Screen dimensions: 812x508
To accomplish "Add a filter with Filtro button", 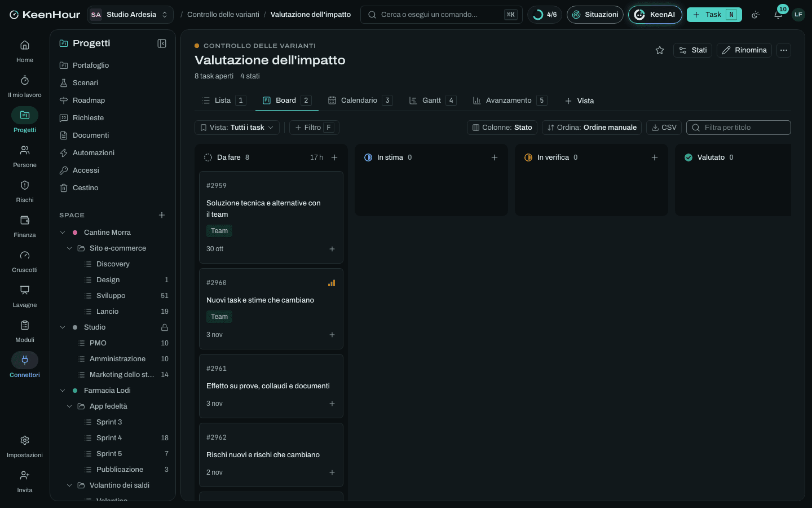I will (x=314, y=128).
